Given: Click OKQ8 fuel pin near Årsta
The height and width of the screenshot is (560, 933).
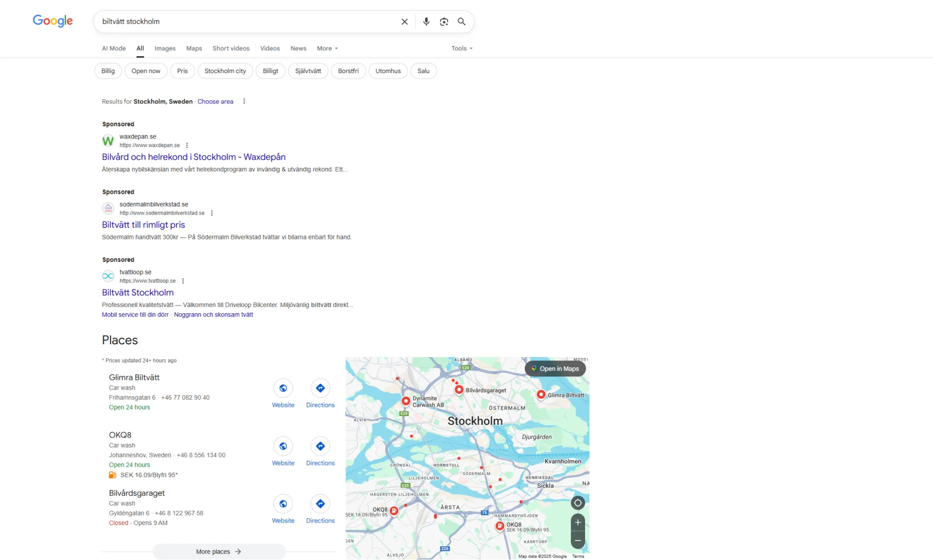Looking at the screenshot, I should pyautogui.click(x=394, y=511).
